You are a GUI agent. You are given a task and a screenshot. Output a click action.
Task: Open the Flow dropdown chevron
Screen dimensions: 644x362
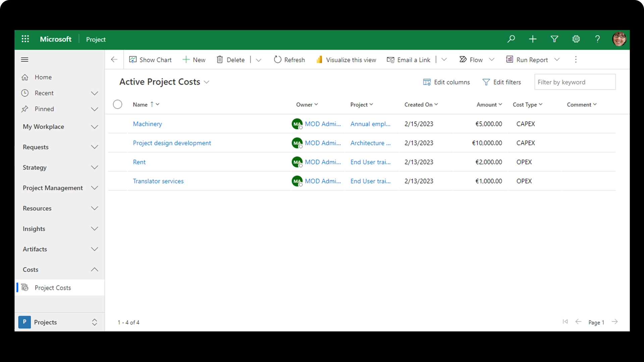[492, 60]
